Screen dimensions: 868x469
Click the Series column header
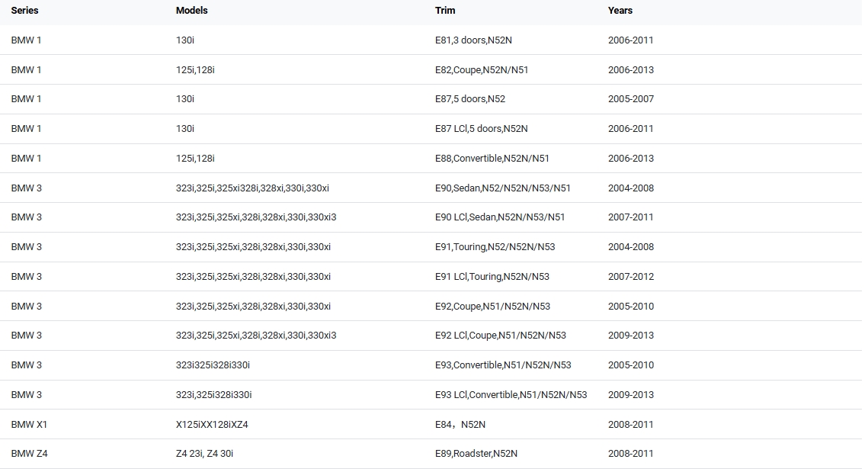pos(24,11)
